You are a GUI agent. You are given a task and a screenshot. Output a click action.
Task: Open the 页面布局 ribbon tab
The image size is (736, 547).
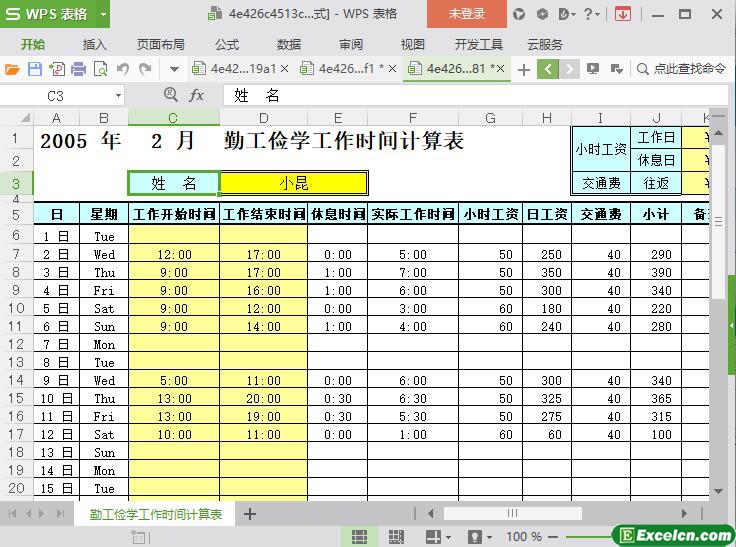point(161,45)
